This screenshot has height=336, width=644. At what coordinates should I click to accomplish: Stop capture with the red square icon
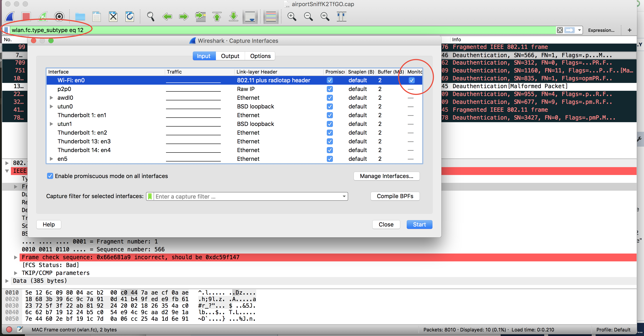coord(26,17)
